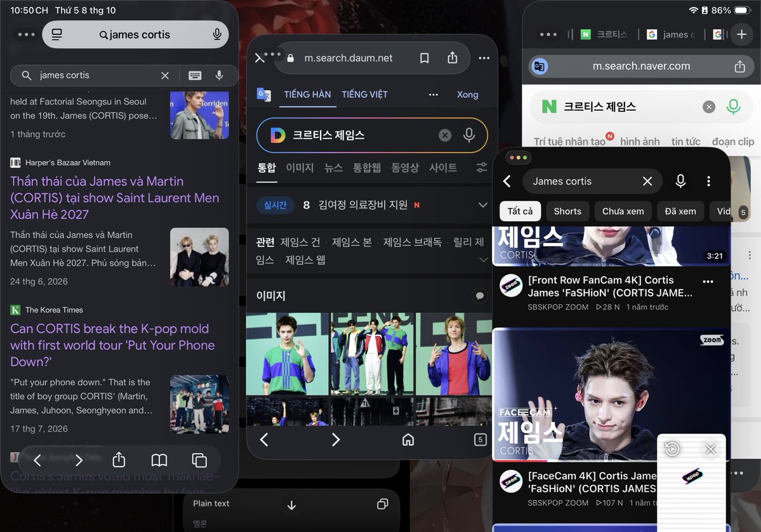Screen dimensions: 761x532
Task: Clear the YouTube 'James cortis' search text
Action: click(647, 181)
